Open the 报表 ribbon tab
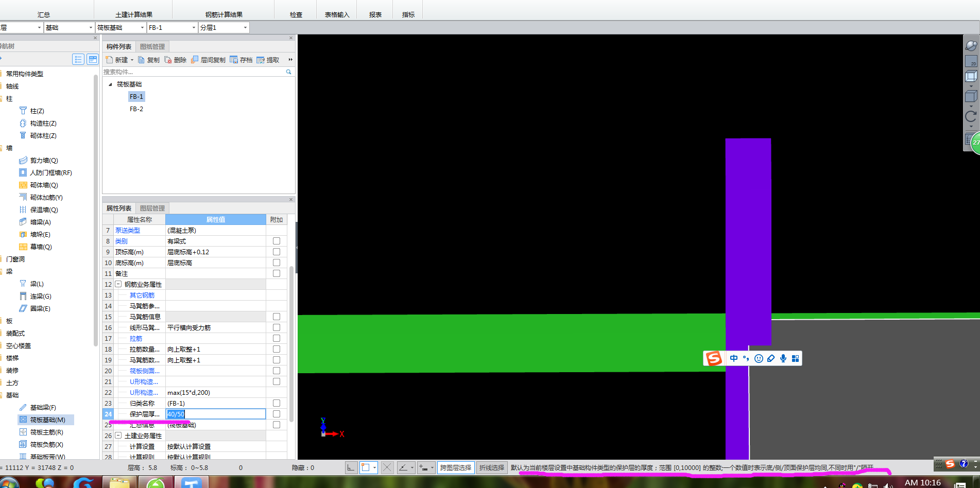Viewport: 980px width, 488px height. click(375, 14)
